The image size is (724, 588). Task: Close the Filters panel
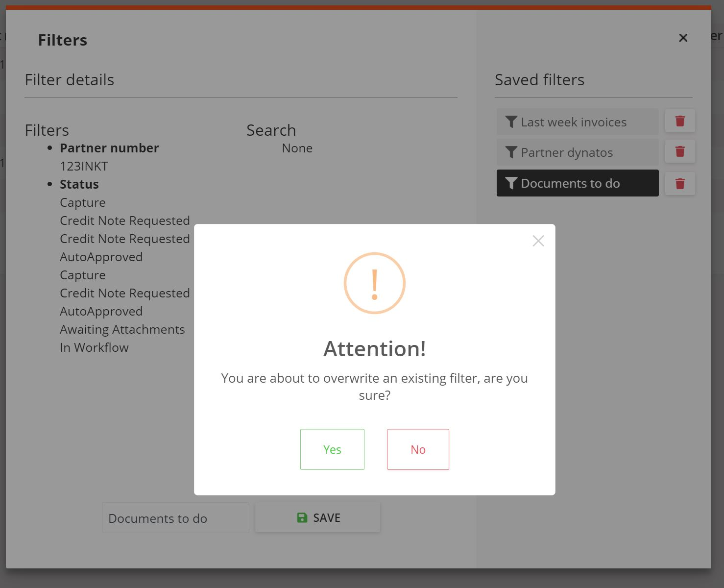tap(683, 38)
